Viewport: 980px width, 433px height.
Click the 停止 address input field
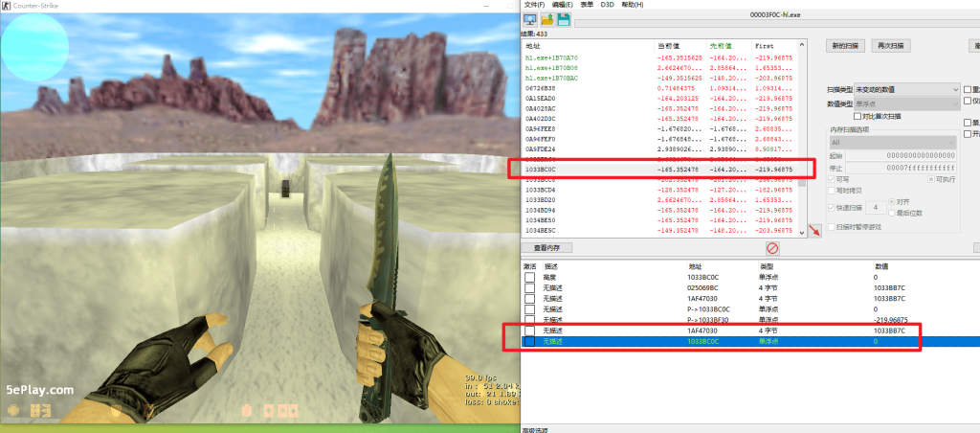[x=901, y=169]
